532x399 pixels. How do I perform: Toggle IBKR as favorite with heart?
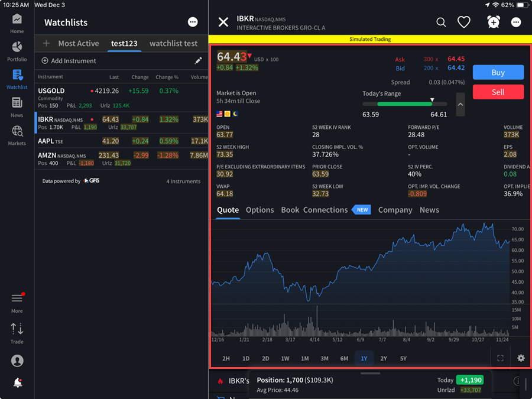tap(464, 22)
